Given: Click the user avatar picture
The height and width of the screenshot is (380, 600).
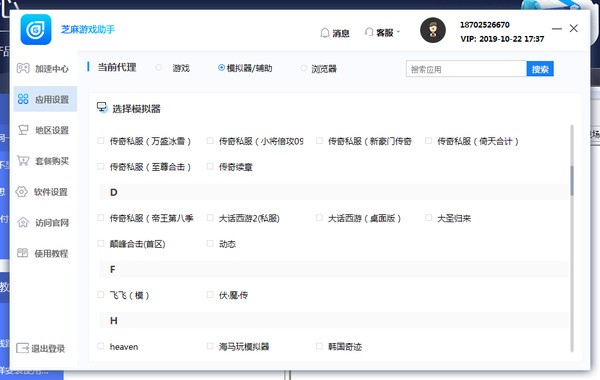Looking at the screenshot, I should 432,30.
